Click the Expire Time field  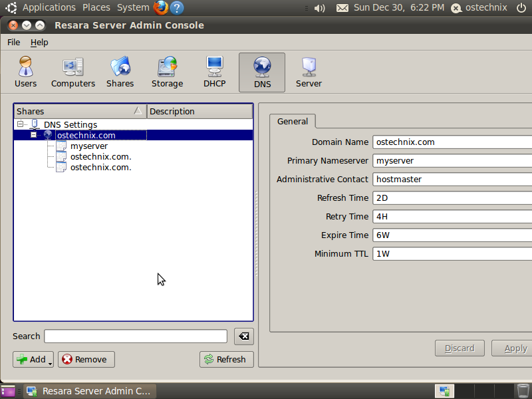coord(452,235)
